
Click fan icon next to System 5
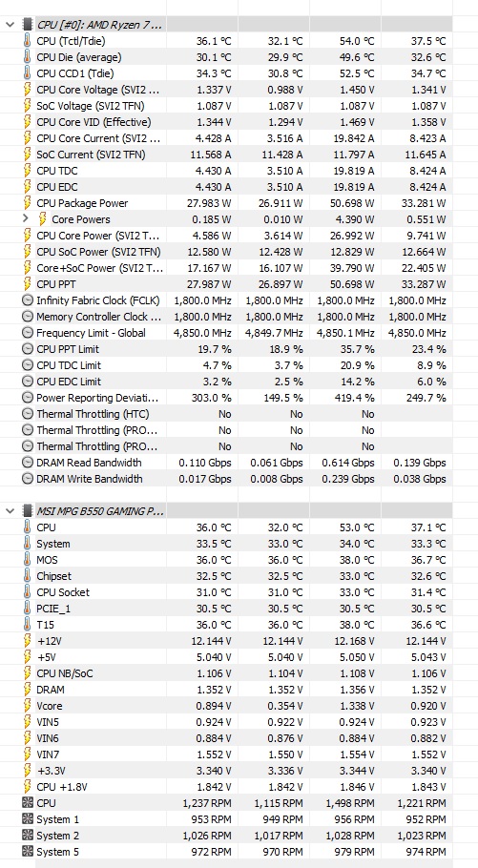27,852
